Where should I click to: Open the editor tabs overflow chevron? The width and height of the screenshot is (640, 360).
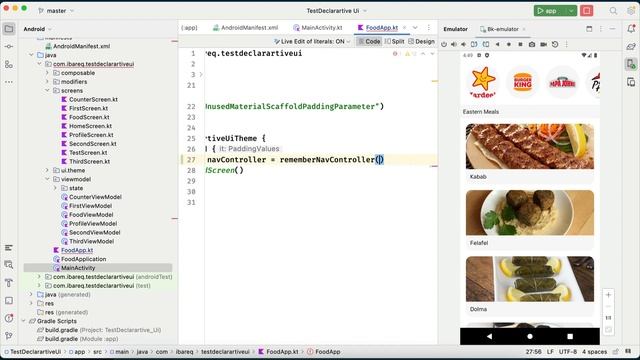coord(415,28)
